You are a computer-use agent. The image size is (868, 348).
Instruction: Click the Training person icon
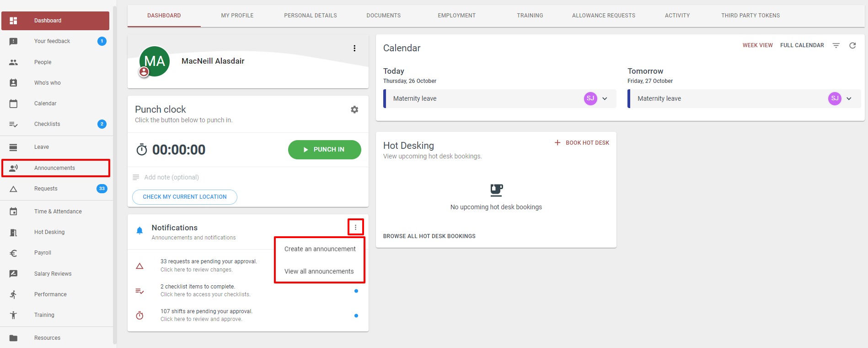[x=13, y=315]
